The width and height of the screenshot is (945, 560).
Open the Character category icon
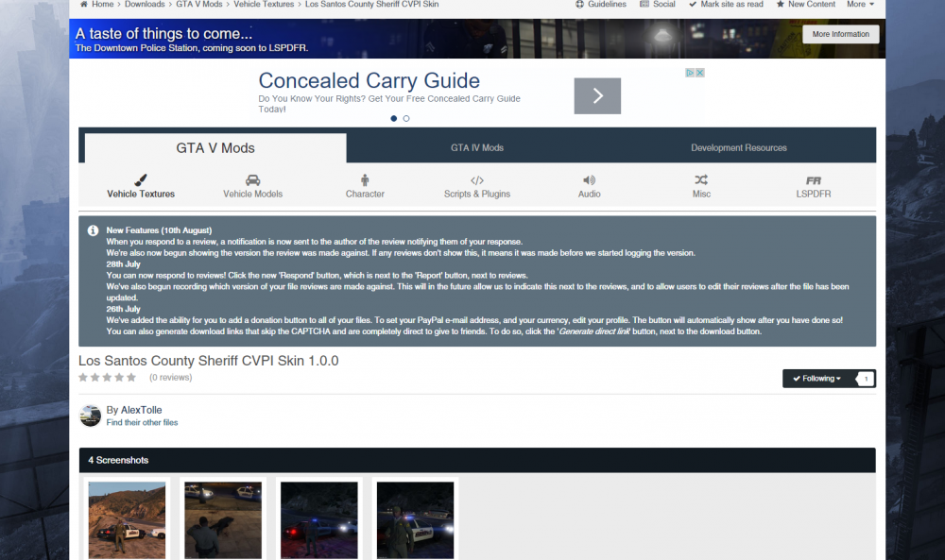(365, 178)
